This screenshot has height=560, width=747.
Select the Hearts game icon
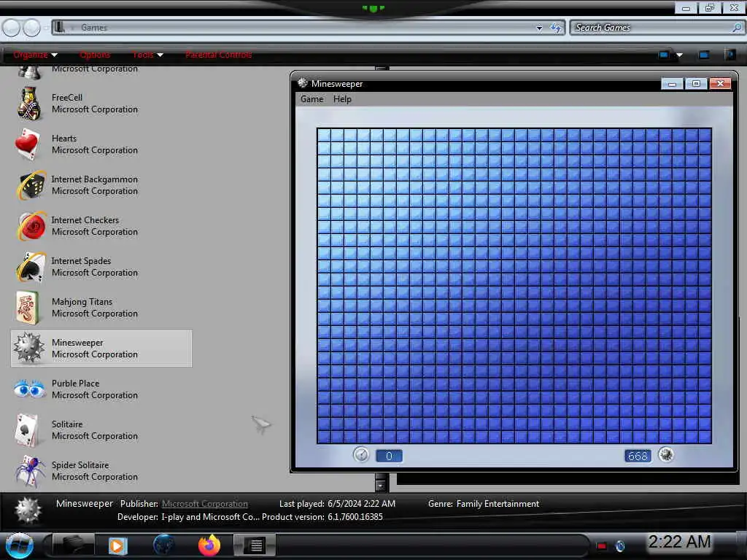(x=28, y=144)
